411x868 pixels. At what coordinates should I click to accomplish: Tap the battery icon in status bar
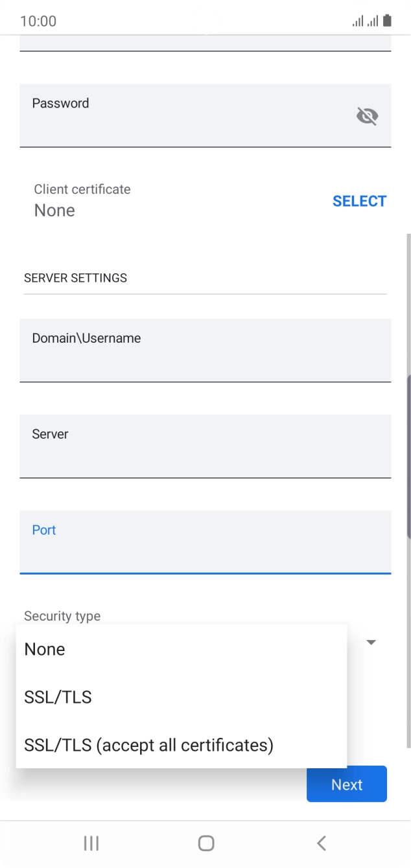click(387, 20)
